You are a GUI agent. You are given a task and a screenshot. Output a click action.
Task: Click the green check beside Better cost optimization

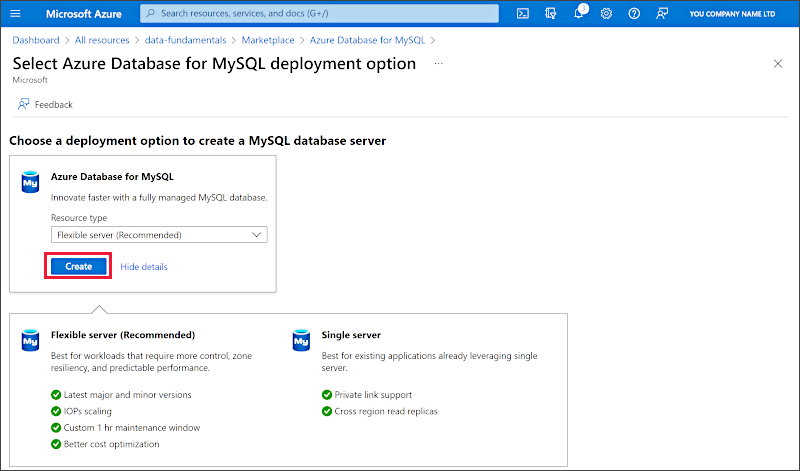56,444
